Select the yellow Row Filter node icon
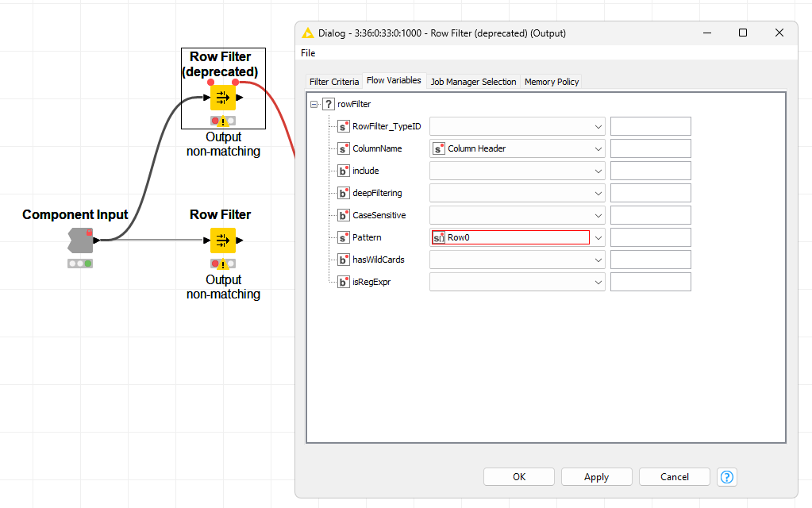 tap(223, 241)
